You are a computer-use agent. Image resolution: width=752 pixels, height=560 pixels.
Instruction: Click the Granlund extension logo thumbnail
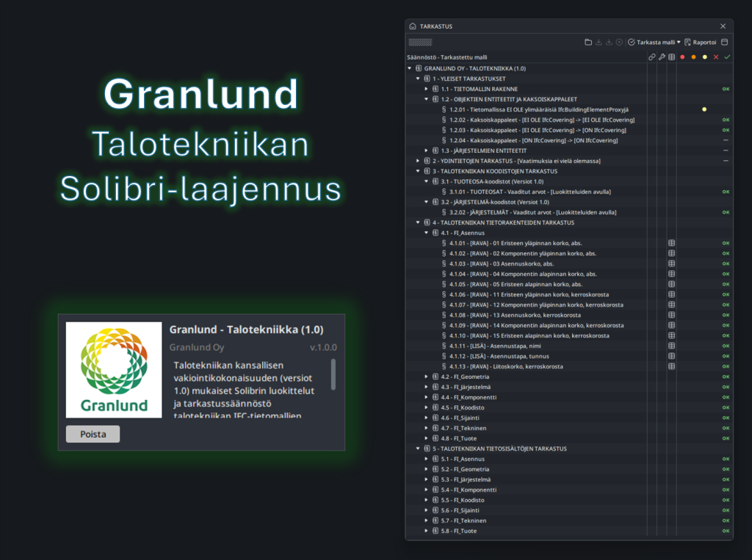pyautogui.click(x=113, y=369)
